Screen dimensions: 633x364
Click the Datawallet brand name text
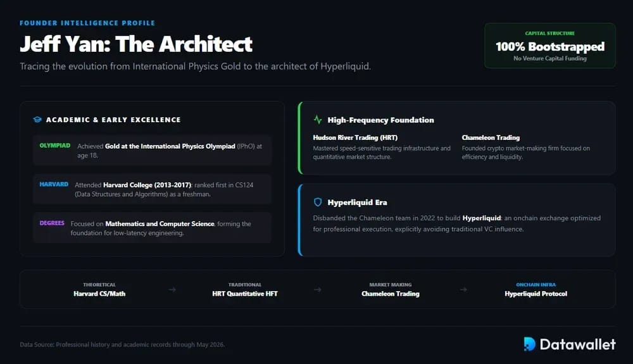578,344
